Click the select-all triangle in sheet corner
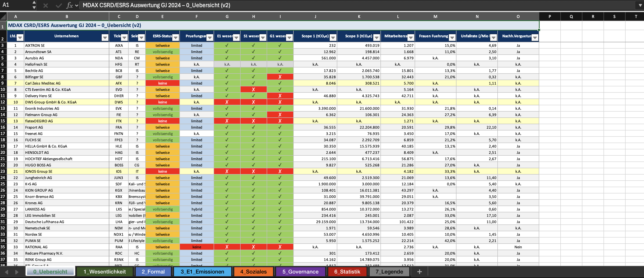 point(3,16)
